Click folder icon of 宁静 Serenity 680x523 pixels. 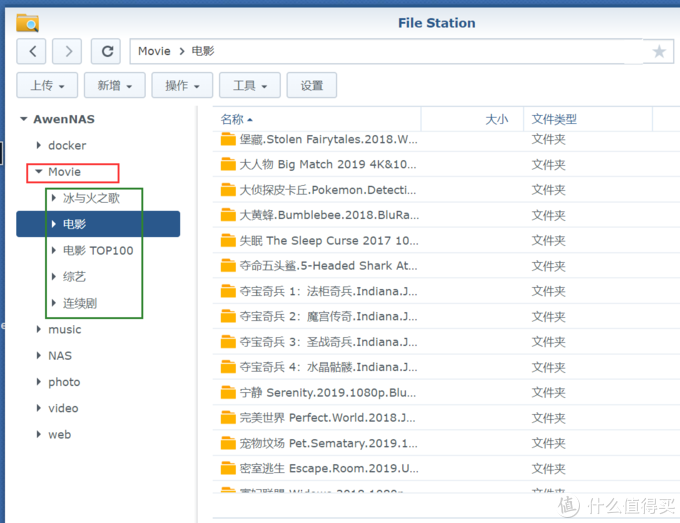click(x=227, y=392)
